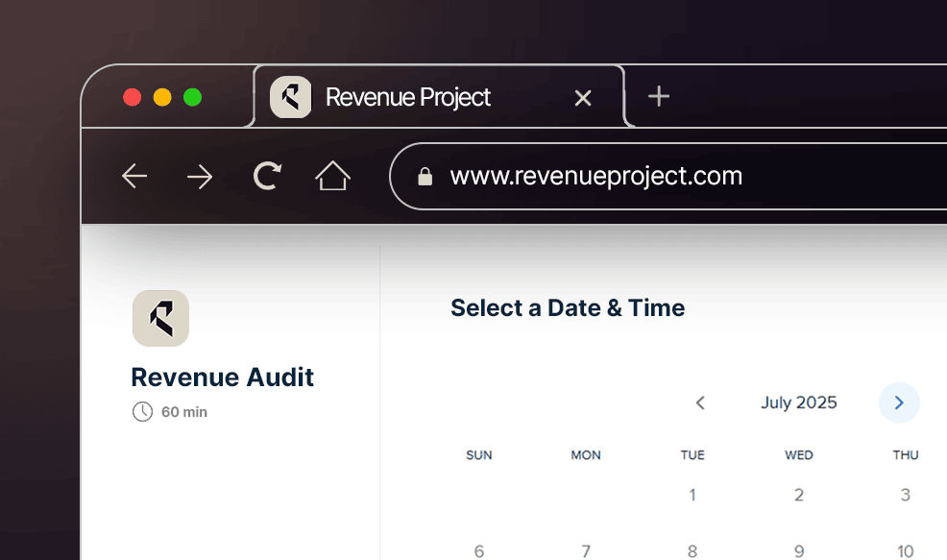
Task: Go to previous month before July 2025
Action: pyautogui.click(x=700, y=402)
